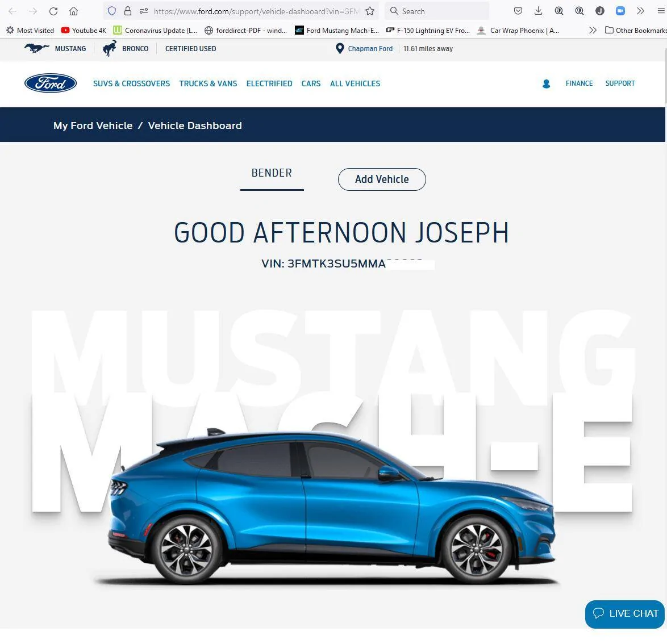This screenshot has height=644, width=667.
Task: Open the ELECTRIFIED menu
Action: [269, 83]
